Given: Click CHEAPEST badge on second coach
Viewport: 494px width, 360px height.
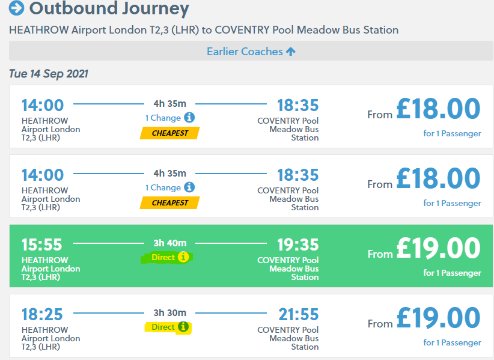Looking at the screenshot, I should pyautogui.click(x=170, y=203).
